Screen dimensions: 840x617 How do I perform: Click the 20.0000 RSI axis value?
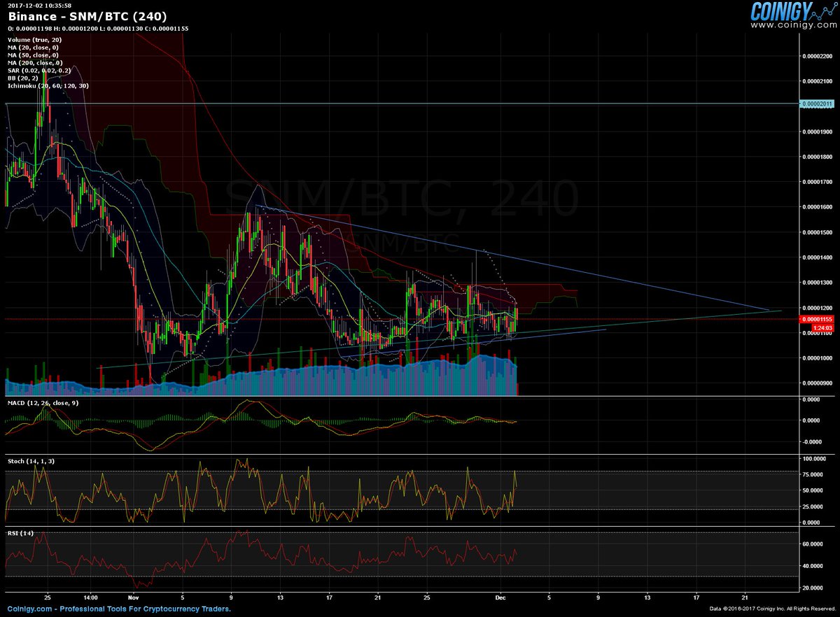(813, 588)
